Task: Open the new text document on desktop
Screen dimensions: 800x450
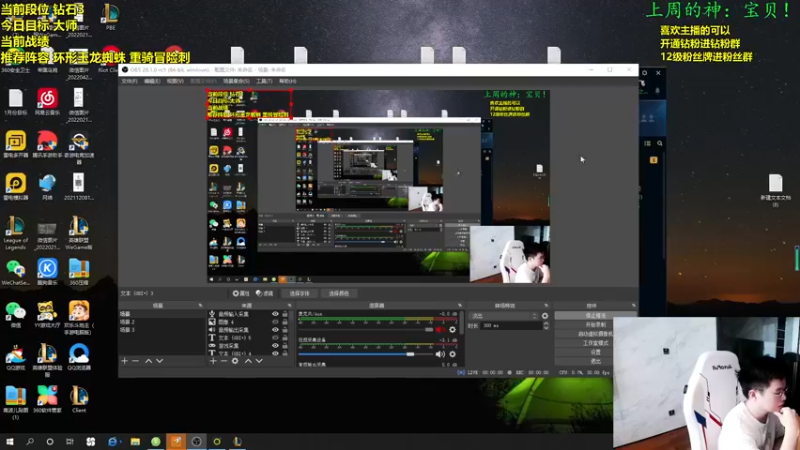Action: coord(776,190)
